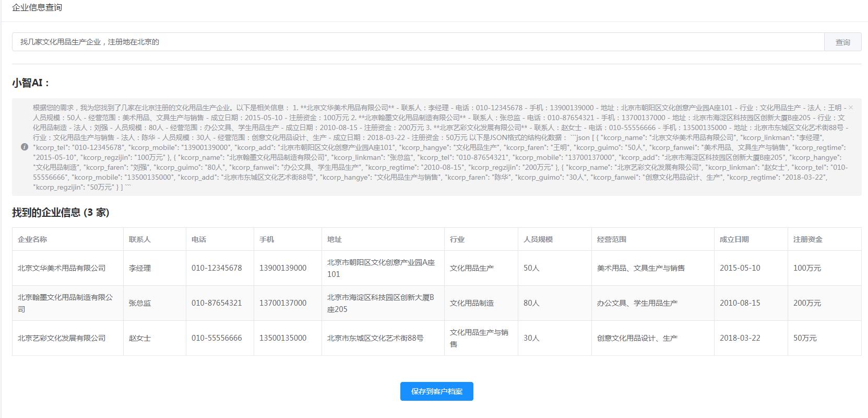The width and height of the screenshot is (868, 418).
Task: Select the 北京文华美术用品有限公司 row name
Action: pos(62,268)
